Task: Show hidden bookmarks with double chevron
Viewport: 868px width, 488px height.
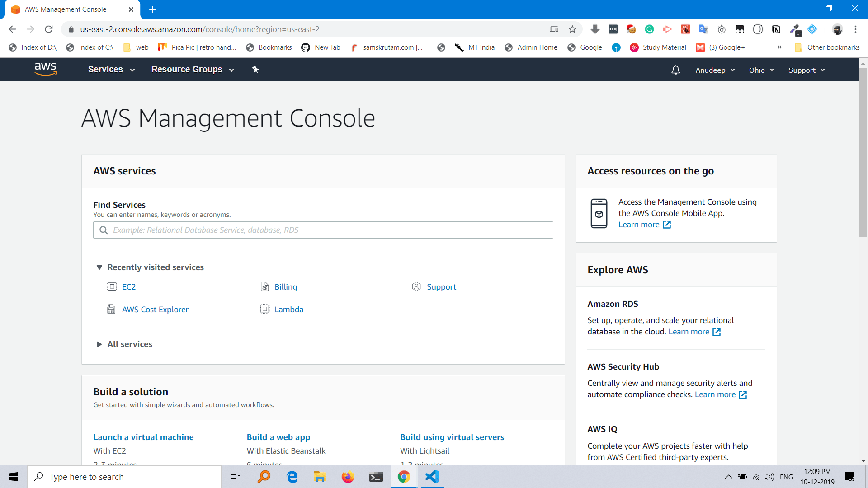Action: tap(780, 47)
